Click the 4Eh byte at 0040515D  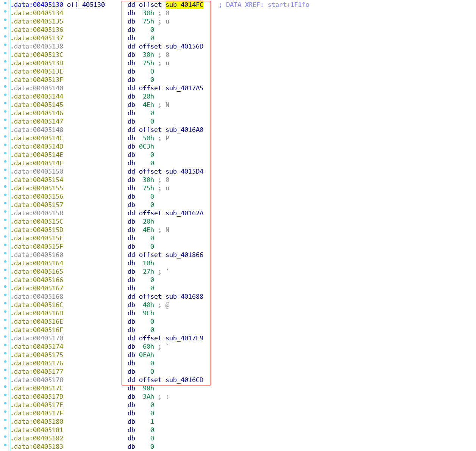(148, 230)
